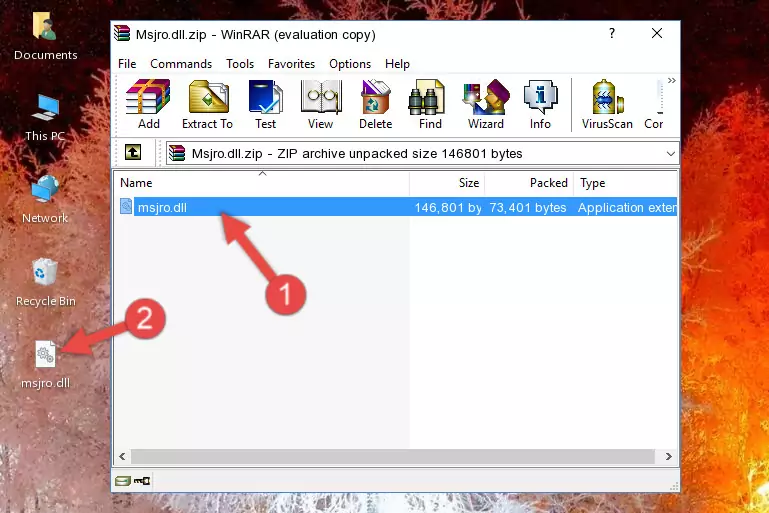The image size is (769, 513).
Task: Open the Find tool
Action: [430, 104]
